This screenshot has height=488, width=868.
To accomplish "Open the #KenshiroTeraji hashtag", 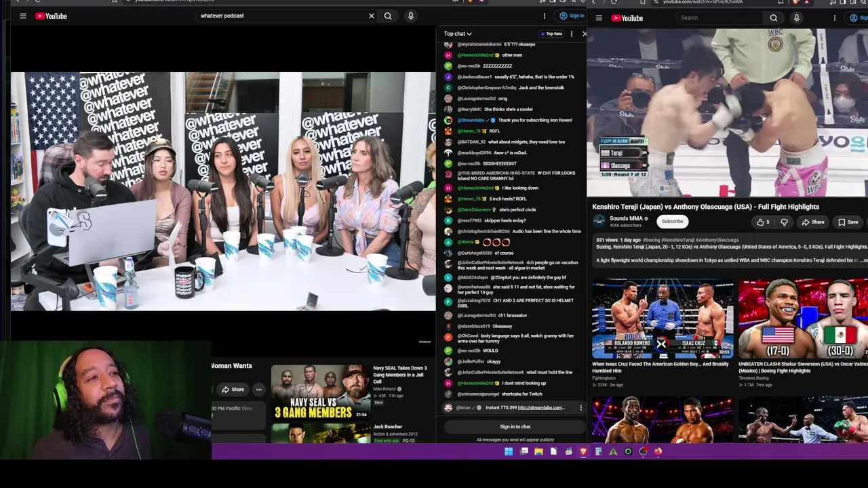I will click(x=677, y=240).
